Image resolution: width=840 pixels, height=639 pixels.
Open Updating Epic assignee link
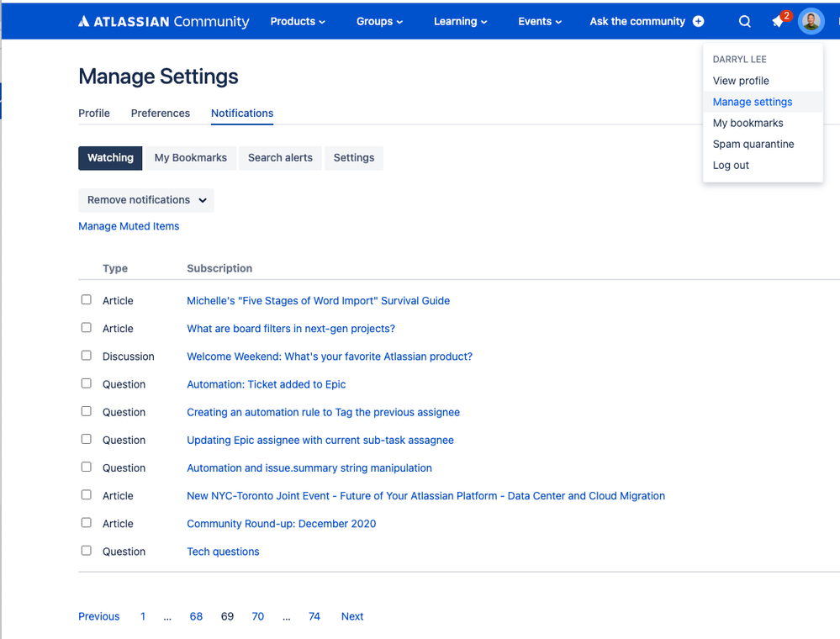coord(320,441)
